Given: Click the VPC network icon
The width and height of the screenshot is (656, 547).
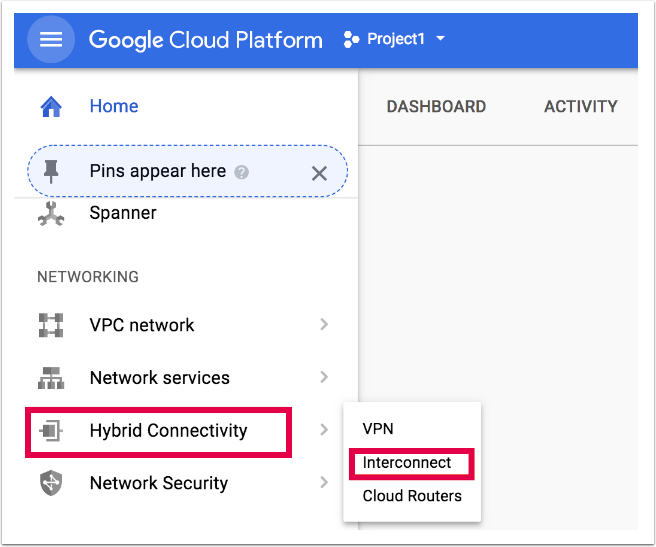Looking at the screenshot, I should click(50, 325).
